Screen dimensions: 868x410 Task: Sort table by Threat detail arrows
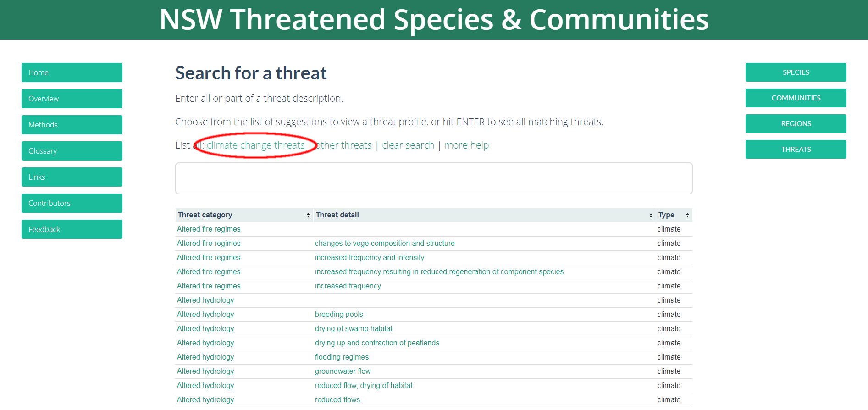[651, 215]
